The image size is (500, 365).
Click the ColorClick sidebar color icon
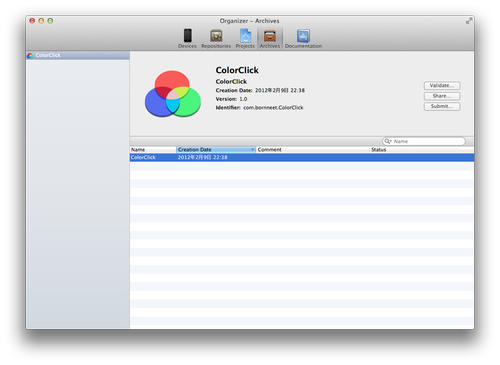[x=30, y=55]
